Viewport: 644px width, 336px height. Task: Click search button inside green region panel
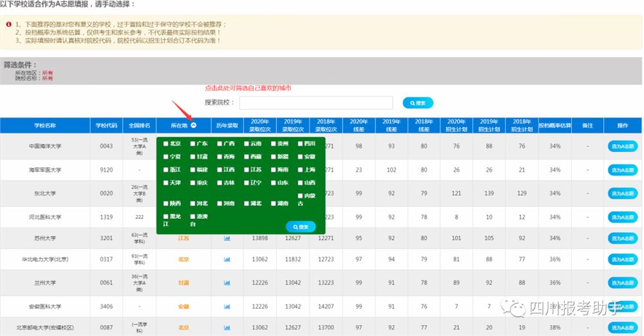301,227
